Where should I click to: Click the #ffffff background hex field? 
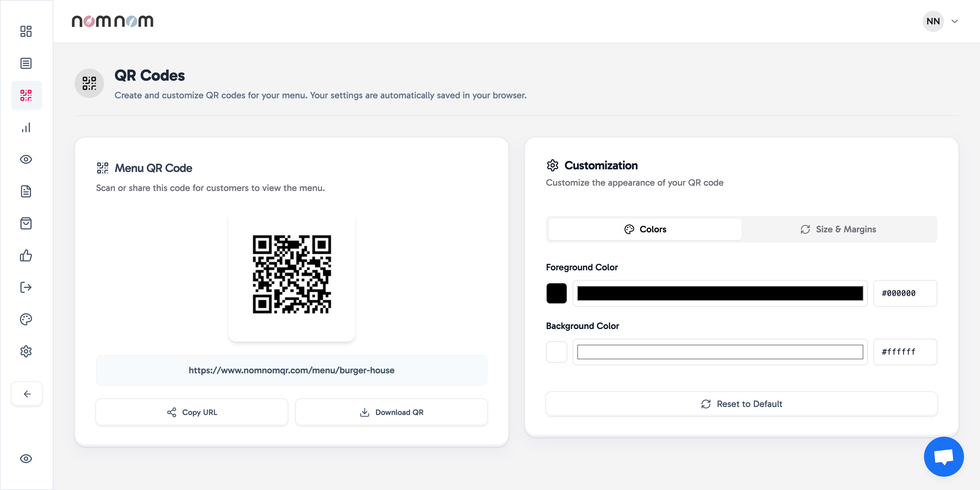[905, 352]
